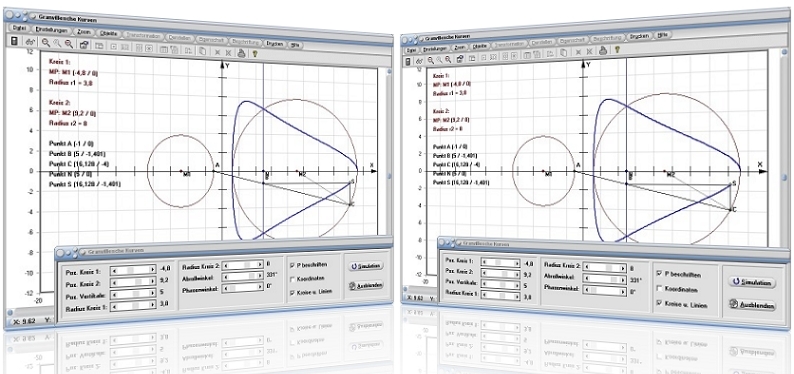Image resolution: width=794 pixels, height=374 pixels.
Task: Click 'Radius r2 = 8' text in left plot
Action: [x=69, y=123]
